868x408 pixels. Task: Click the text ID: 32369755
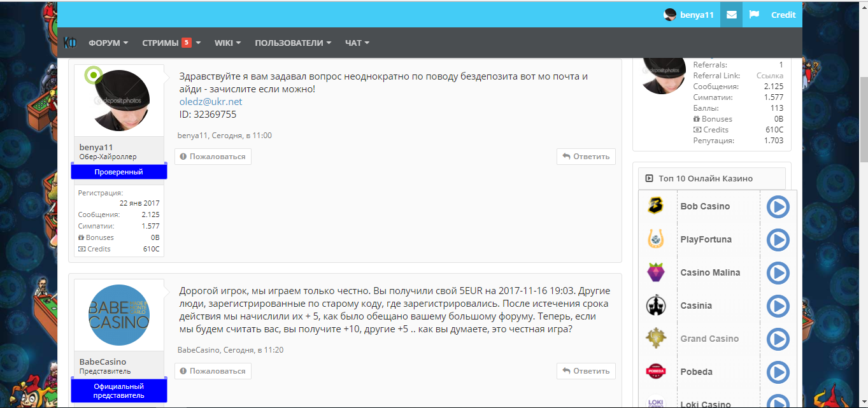(x=208, y=115)
